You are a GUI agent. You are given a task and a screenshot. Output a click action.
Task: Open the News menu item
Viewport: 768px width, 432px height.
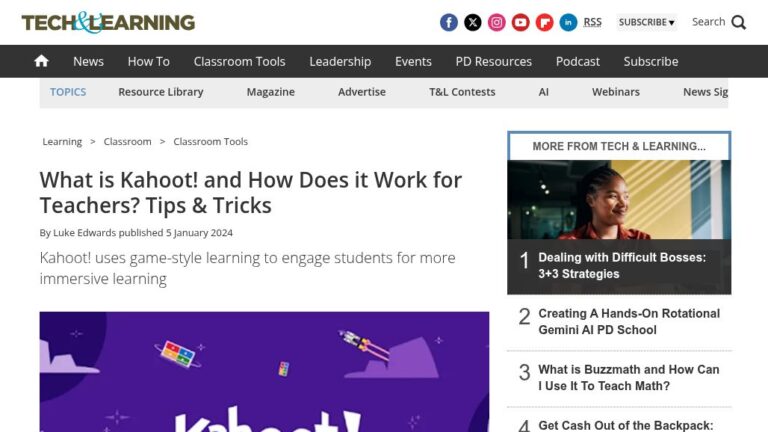pyautogui.click(x=88, y=61)
